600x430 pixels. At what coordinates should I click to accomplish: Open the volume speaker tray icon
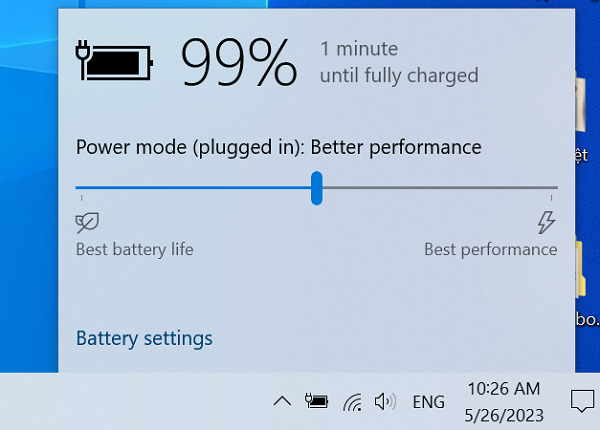pos(385,402)
